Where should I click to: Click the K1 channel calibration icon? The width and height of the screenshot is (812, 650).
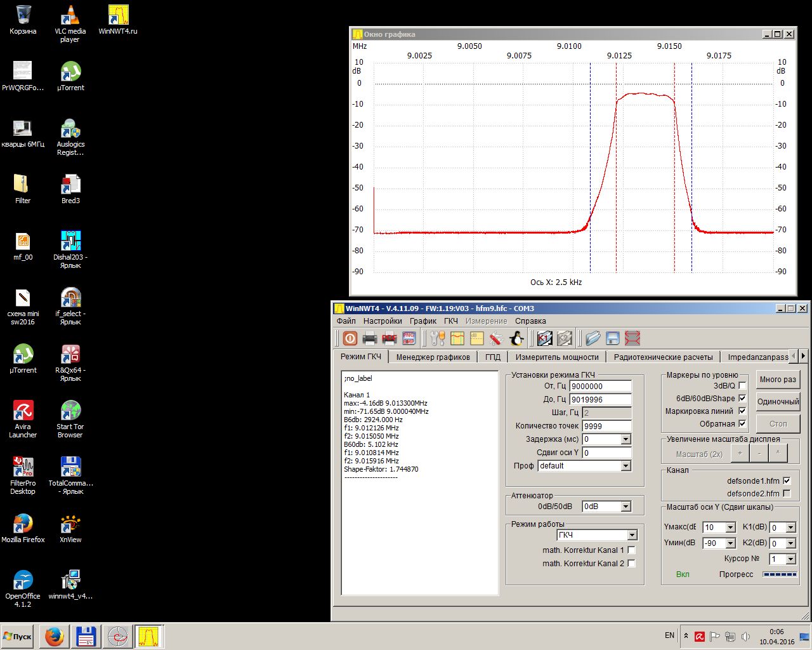pos(544,338)
